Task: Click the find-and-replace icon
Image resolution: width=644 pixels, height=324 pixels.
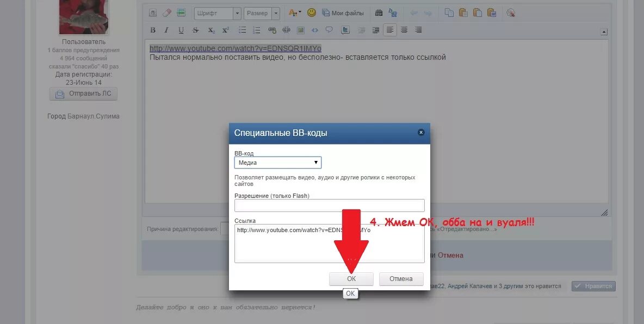Action: 393,13
